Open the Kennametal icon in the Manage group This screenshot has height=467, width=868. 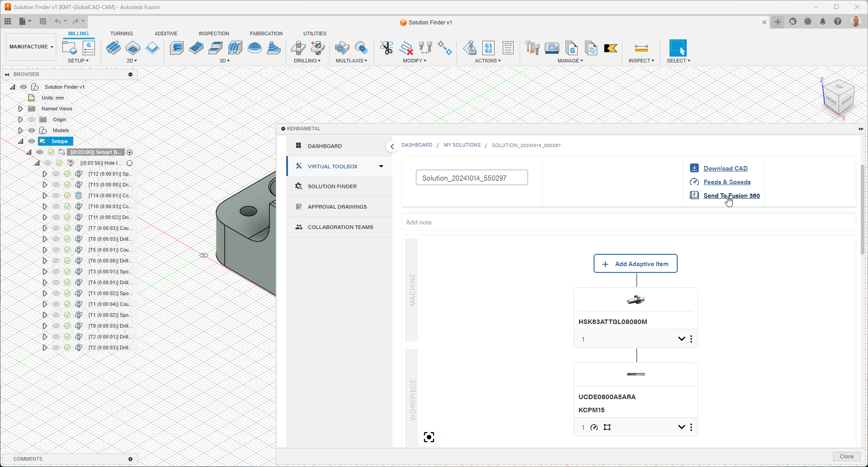(610, 48)
